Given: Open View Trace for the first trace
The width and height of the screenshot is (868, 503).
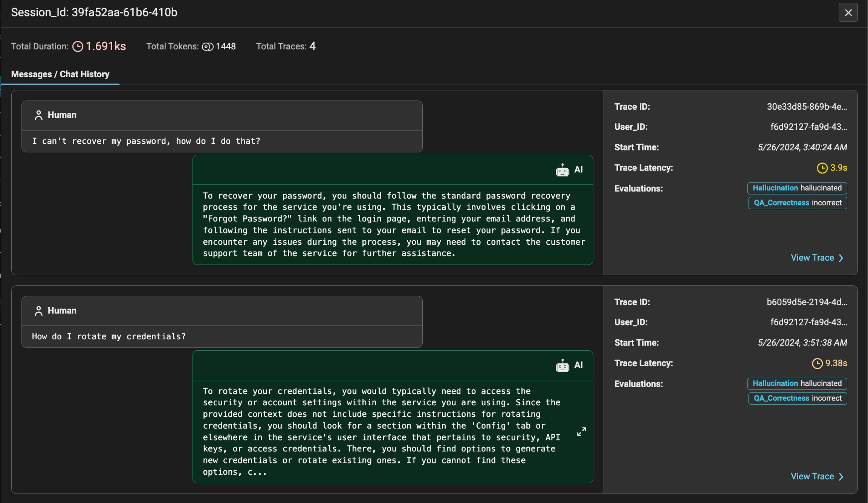Looking at the screenshot, I should coord(812,258).
